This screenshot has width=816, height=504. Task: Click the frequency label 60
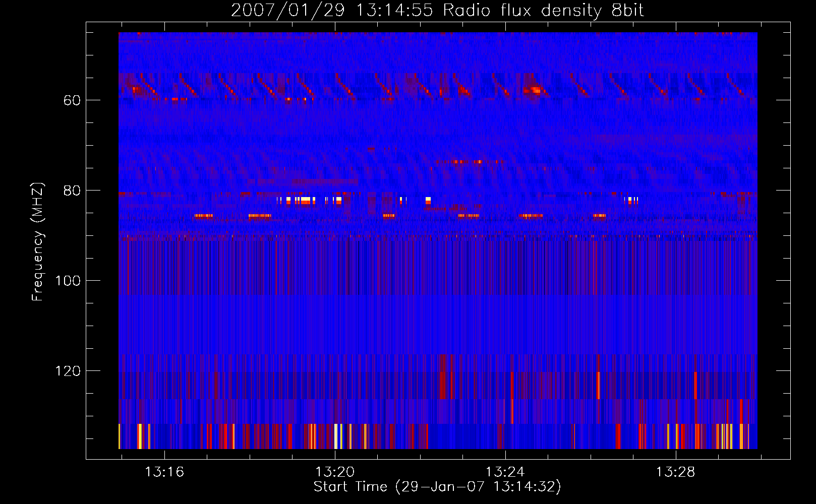point(72,100)
